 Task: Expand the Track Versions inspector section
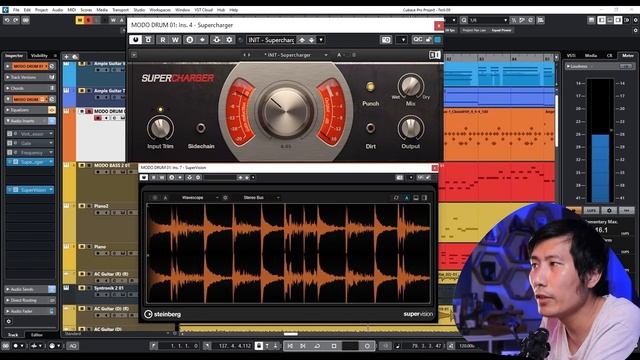[29, 77]
